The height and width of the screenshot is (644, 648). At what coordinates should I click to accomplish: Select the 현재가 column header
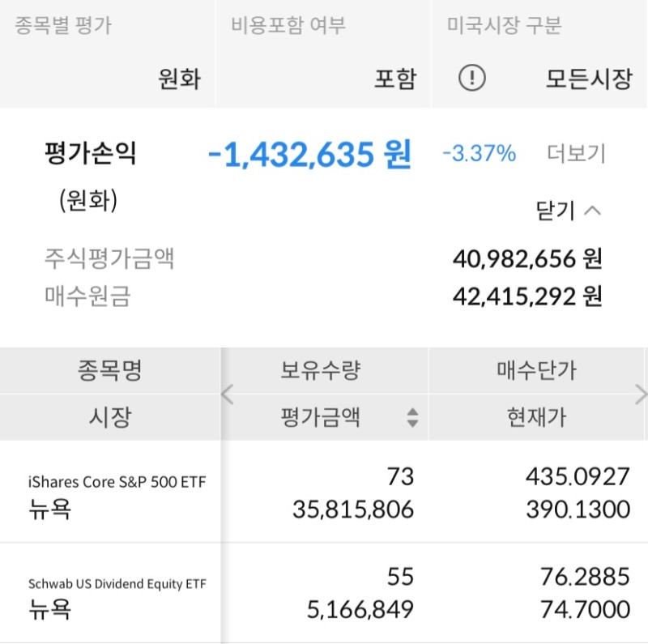pos(536,417)
